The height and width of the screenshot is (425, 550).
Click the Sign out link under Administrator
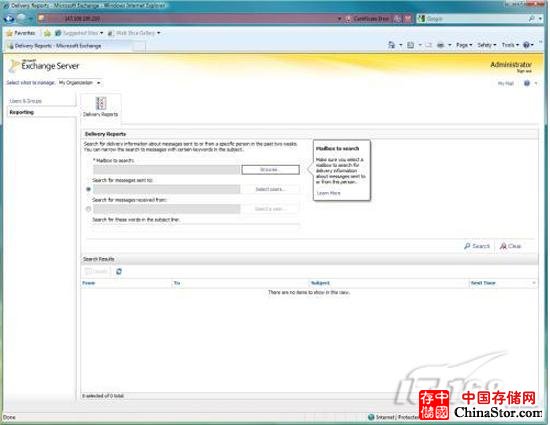(524, 71)
